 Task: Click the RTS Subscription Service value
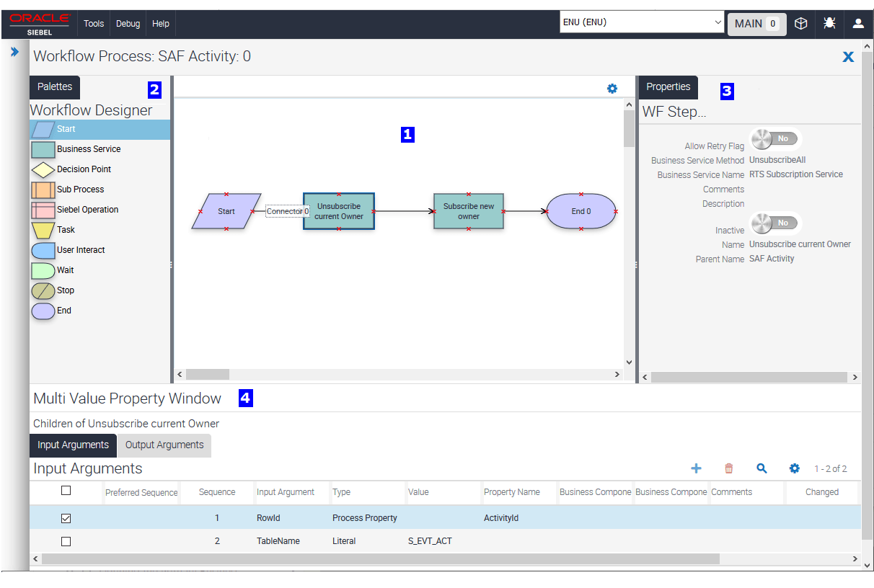pos(796,174)
